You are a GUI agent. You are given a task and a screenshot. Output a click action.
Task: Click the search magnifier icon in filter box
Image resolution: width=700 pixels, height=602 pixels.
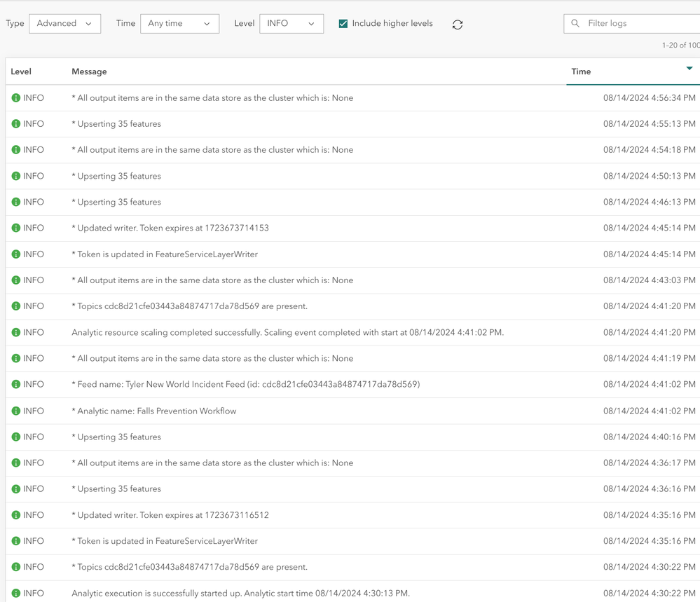click(575, 24)
